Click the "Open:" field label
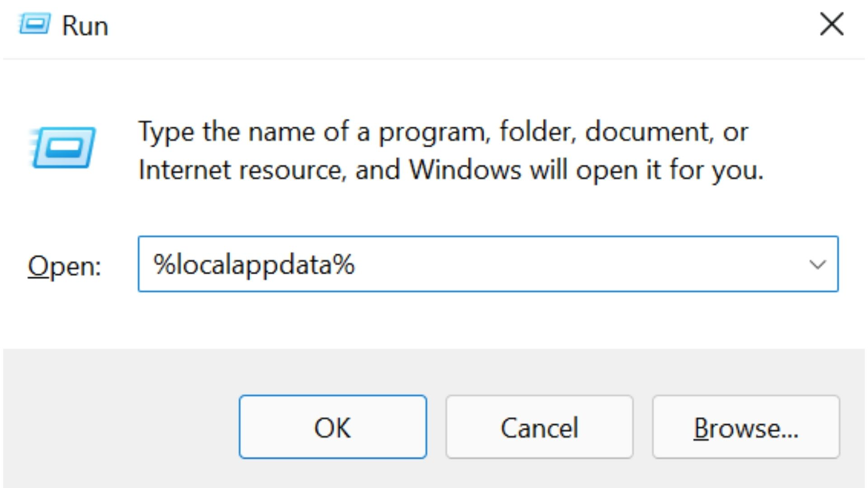868x488 pixels. click(x=65, y=266)
